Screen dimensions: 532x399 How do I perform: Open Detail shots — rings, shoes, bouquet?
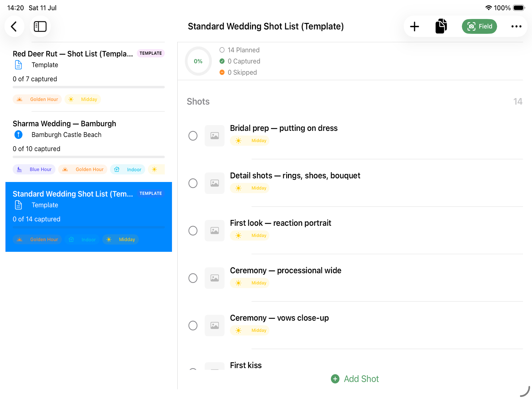(295, 176)
